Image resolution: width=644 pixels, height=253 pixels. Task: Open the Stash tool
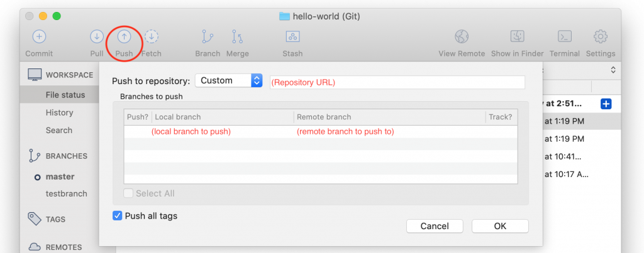(x=292, y=36)
